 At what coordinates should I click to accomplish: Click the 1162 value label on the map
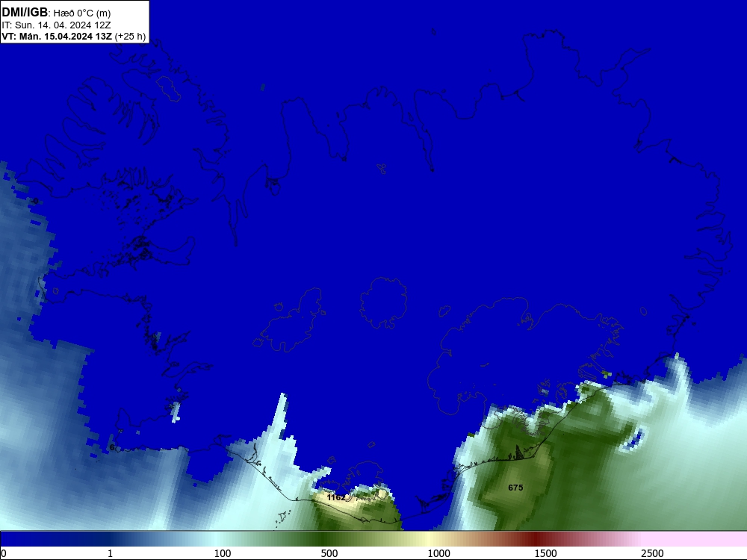[336, 497]
